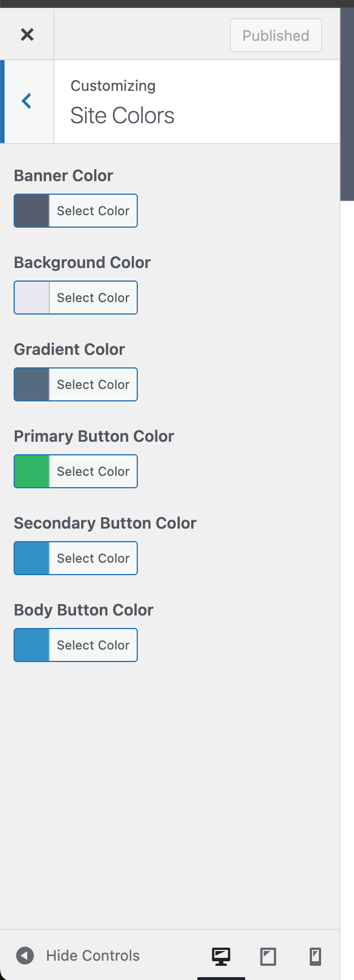Open Select Color for Background Color
354x980 pixels.
(93, 298)
